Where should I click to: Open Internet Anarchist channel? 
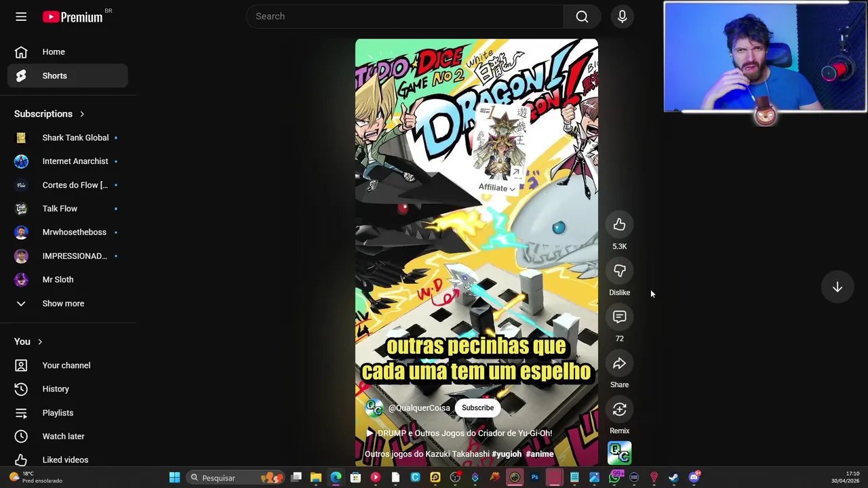click(x=68, y=161)
